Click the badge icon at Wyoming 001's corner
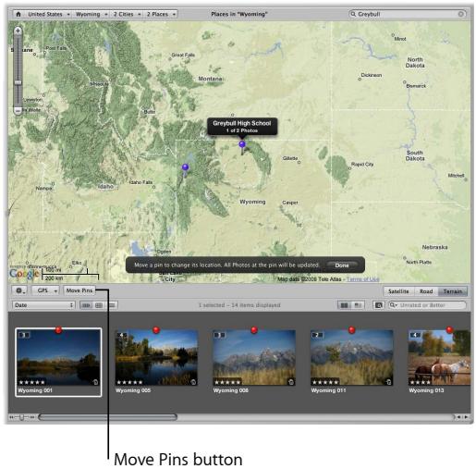 pyautogui.click(x=95, y=382)
